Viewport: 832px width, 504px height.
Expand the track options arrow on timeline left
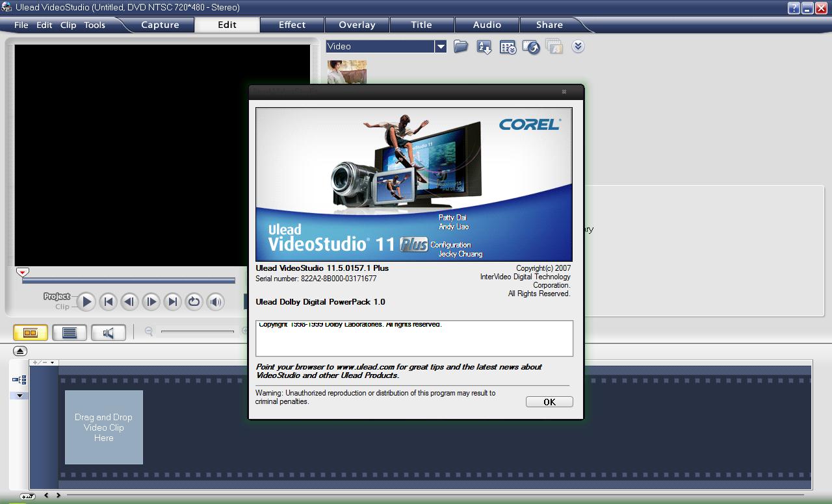(19, 394)
